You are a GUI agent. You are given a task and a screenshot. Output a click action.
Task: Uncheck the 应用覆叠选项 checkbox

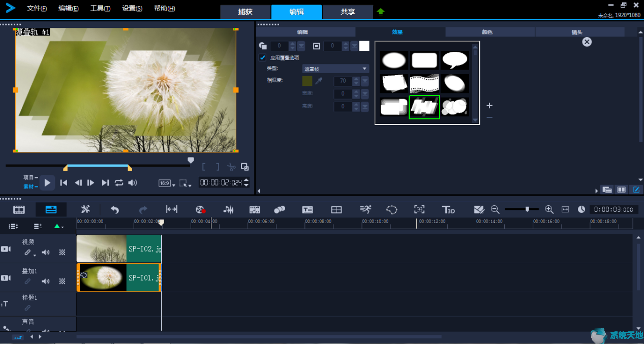pos(262,57)
